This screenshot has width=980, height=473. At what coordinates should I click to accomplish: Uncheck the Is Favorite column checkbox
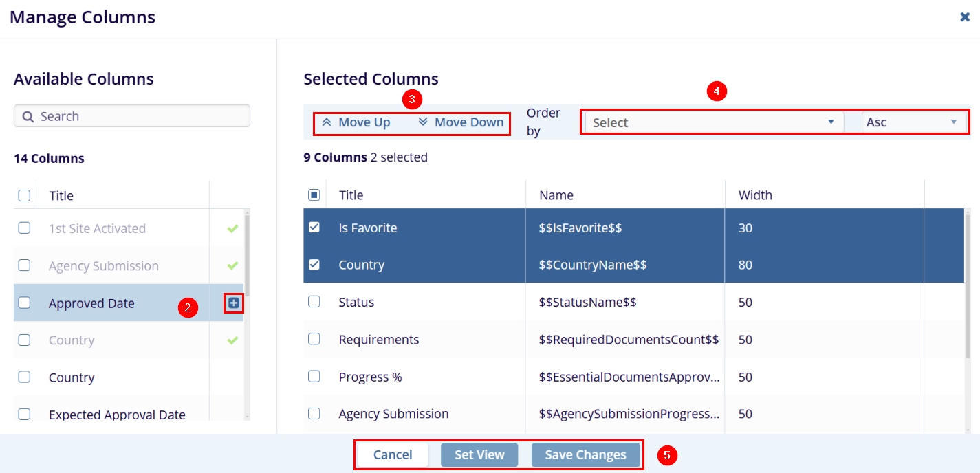point(314,228)
